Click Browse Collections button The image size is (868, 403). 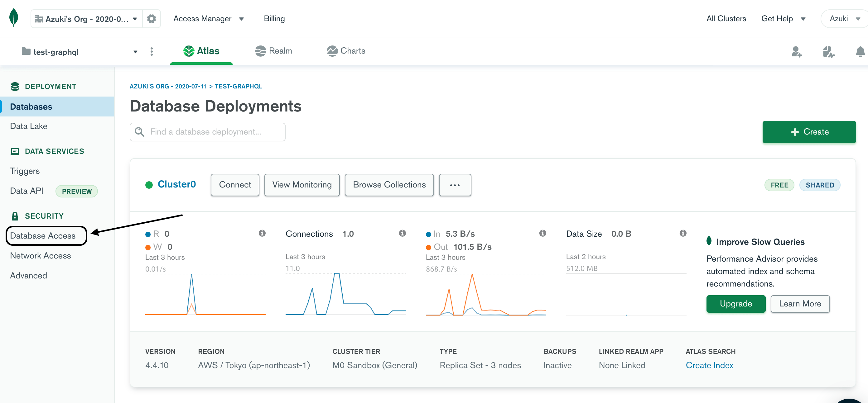tap(389, 185)
